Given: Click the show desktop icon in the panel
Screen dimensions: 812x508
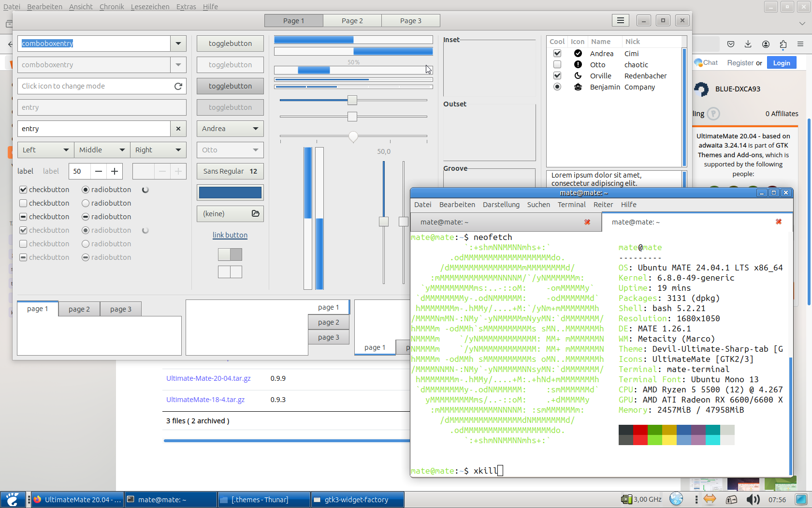Looking at the screenshot, I should [x=801, y=499].
